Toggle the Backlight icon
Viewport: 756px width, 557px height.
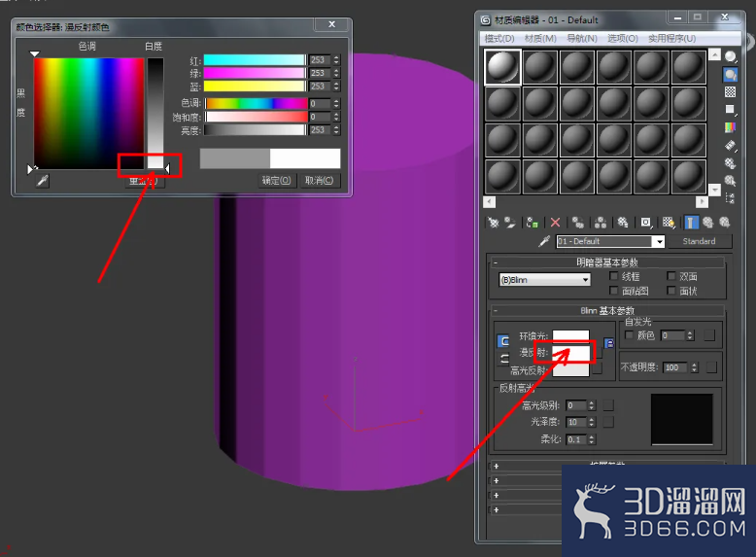[x=731, y=74]
